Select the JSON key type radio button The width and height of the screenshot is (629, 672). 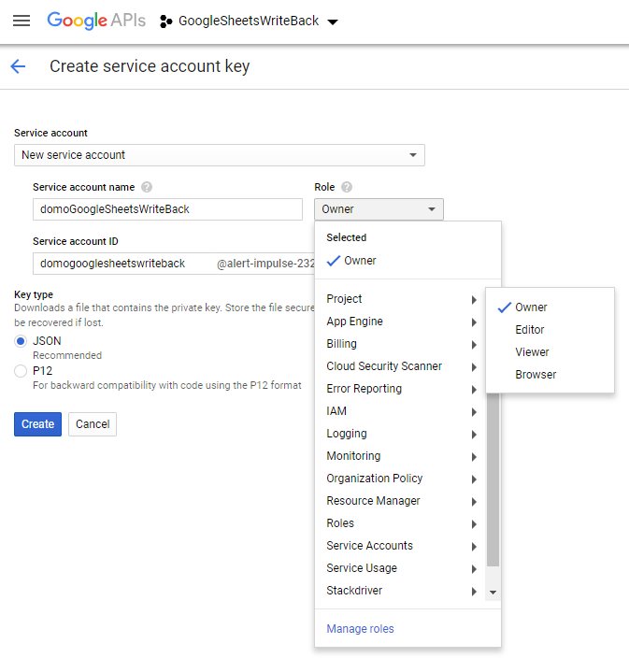[x=21, y=341]
